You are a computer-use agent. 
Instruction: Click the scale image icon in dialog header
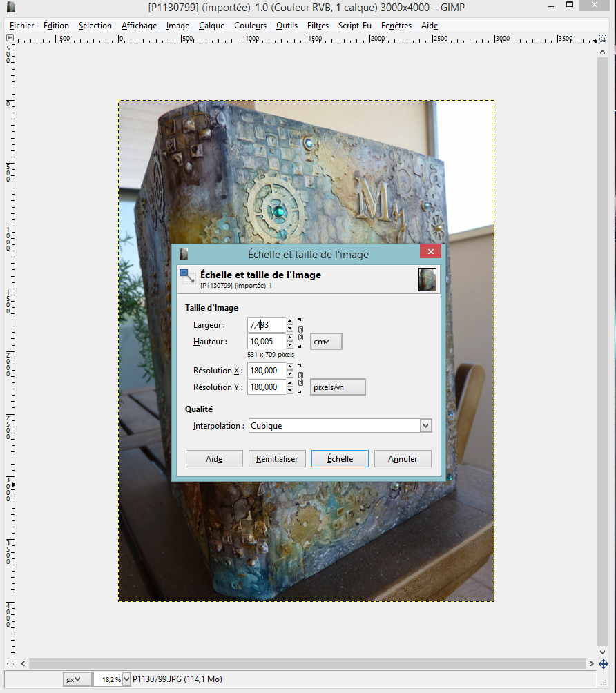[188, 277]
